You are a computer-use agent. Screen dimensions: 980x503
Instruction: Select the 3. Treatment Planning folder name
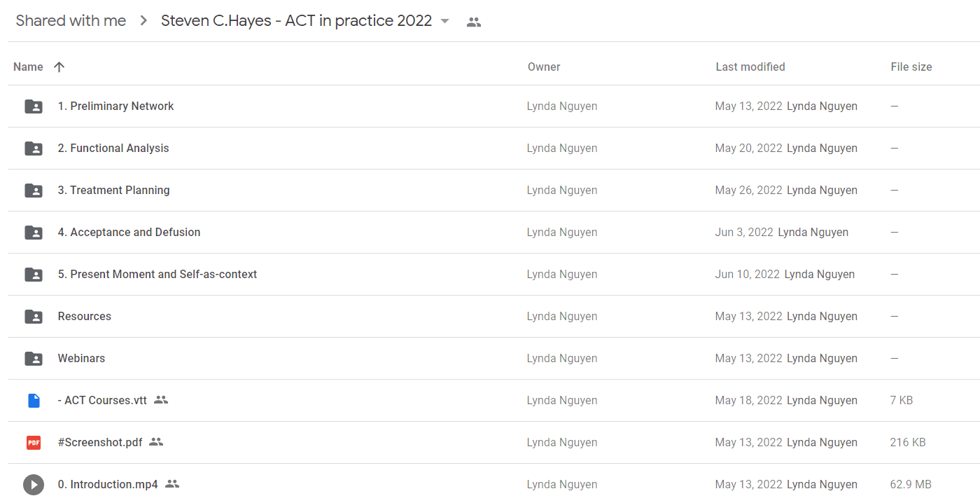[x=113, y=191]
